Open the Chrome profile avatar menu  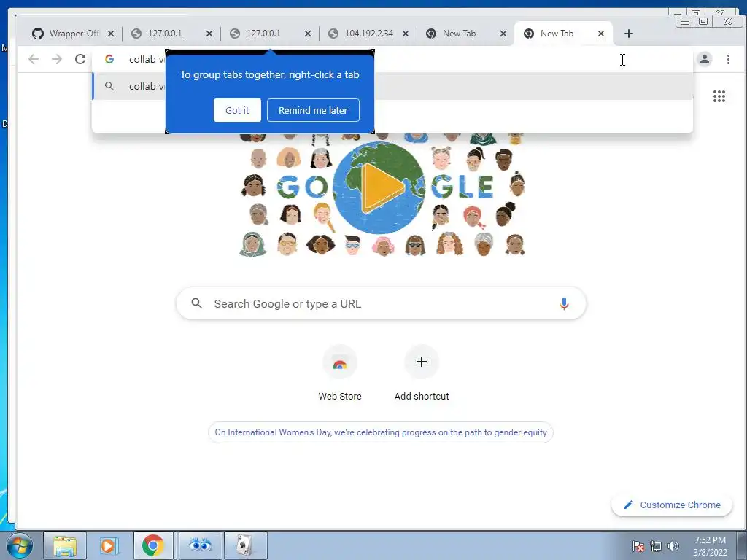[x=704, y=59]
